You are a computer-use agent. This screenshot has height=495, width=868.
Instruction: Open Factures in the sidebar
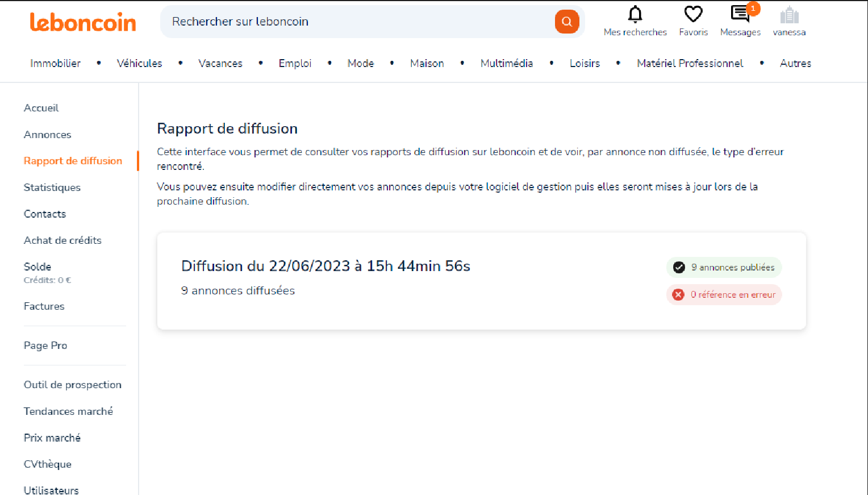point(44,306)
